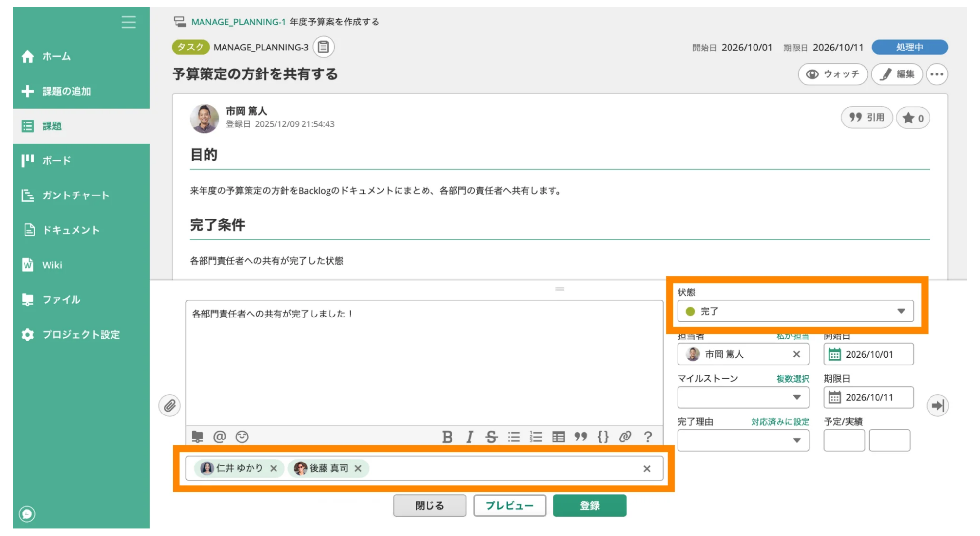Screen dimensions: 980x536
Task: Collapse the sidebar with the hamburger icon
Action: [128, 22]
